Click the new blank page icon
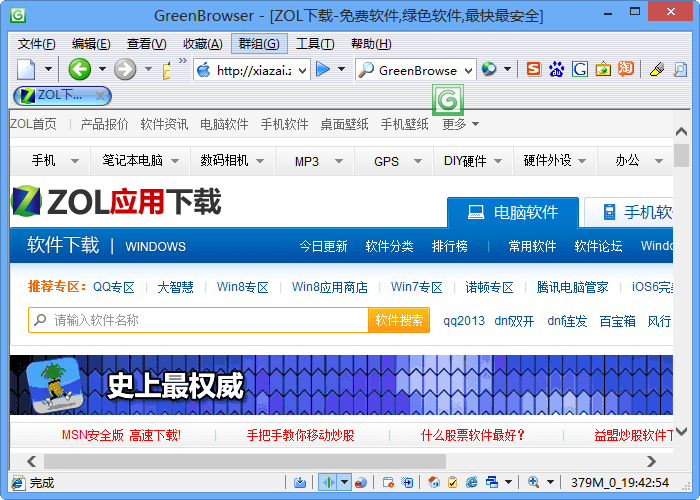Screen dimensions: 700x500 click(x=26, y=70)
